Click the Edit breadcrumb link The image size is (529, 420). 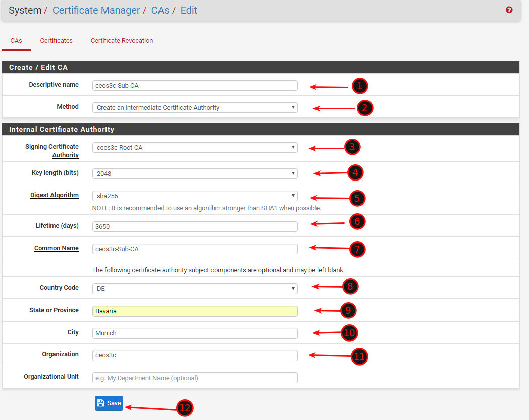(189, 10)
